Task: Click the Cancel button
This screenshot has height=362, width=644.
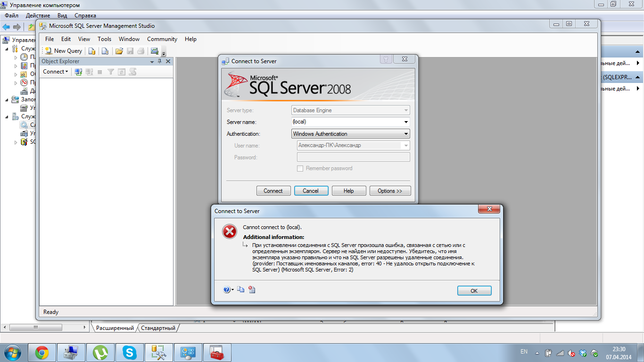Action: coord(311,191)
